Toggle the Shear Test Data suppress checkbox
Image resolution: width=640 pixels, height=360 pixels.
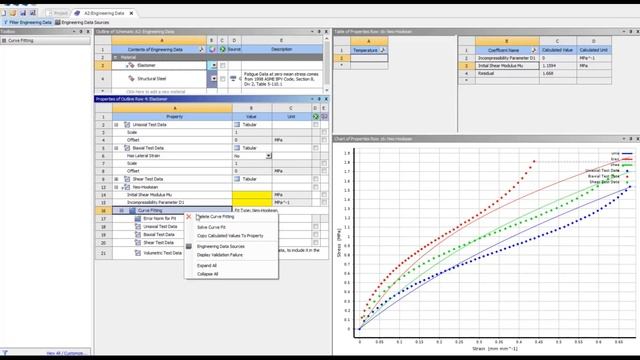point(316,179)
